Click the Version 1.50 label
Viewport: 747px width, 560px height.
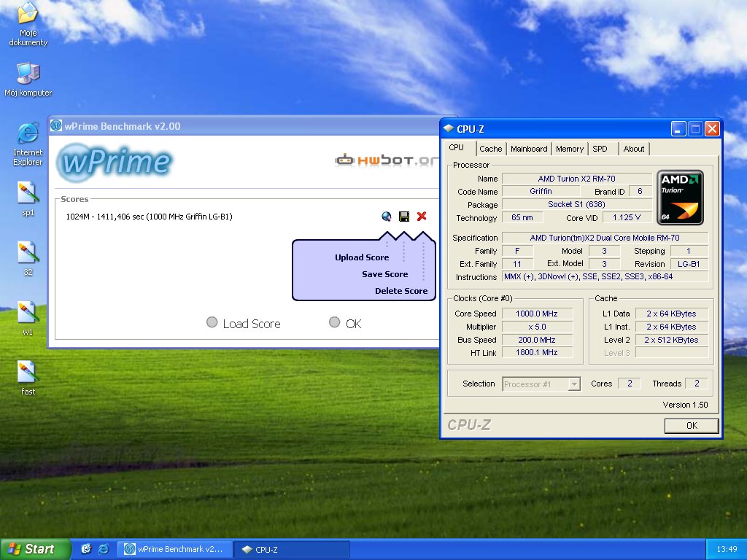click(x=685, y=405)
